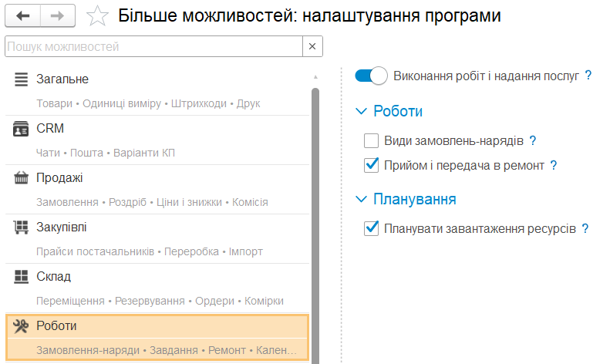Open help for 'Прийом і передача в ремонт'
This screenshot has width=610, height=364.
pyautogui.click(x=554, y=165)
